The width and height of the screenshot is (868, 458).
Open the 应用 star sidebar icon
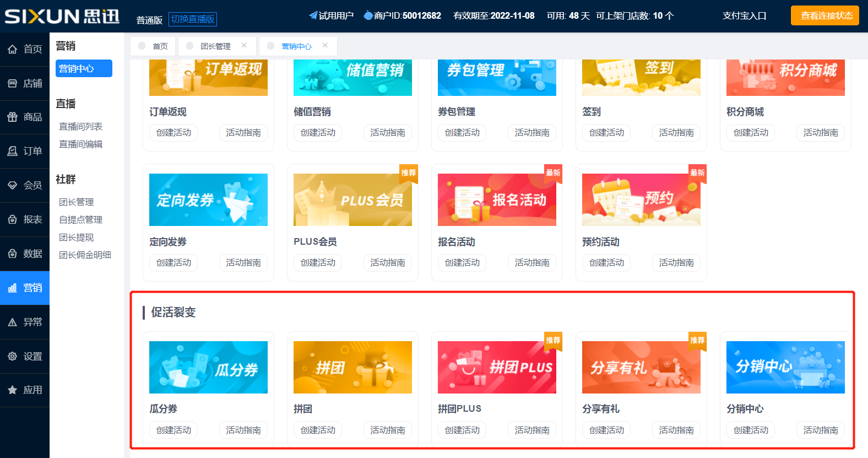13,390
